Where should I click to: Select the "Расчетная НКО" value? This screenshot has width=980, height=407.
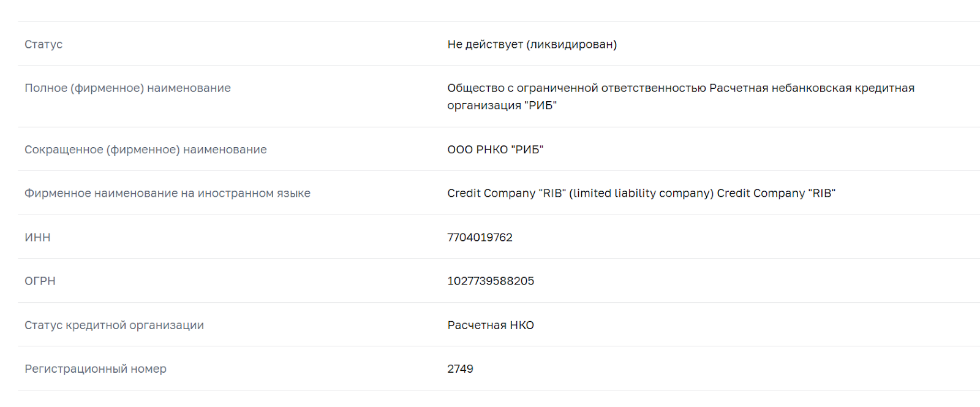(491, 325)
